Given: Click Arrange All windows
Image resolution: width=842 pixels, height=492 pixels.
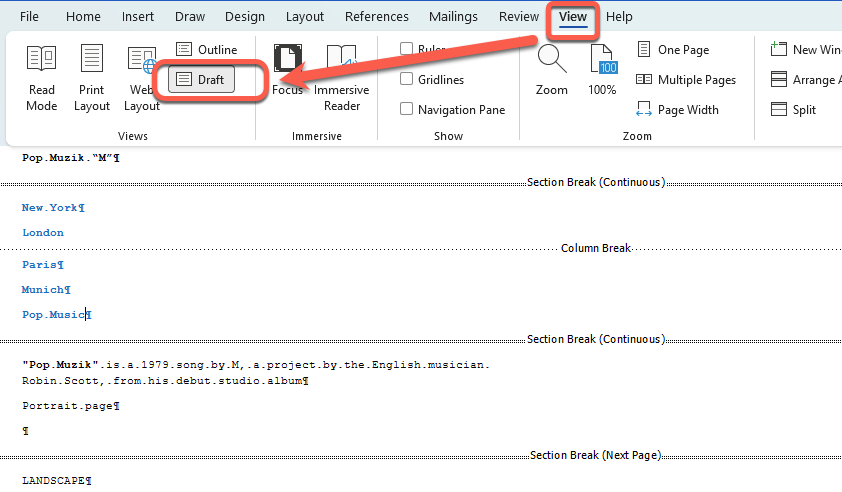Looking at the screenshot, I should [805, 79].
